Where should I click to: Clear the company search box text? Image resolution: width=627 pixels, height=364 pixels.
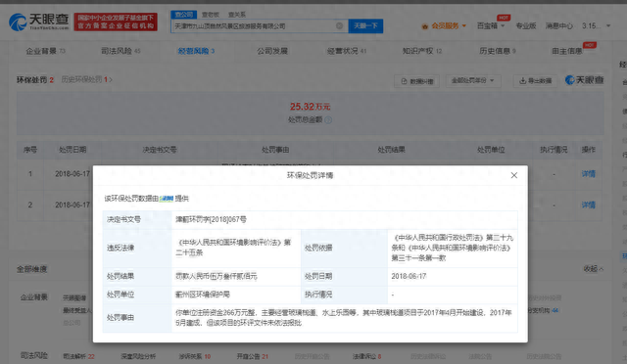[339, 26]
